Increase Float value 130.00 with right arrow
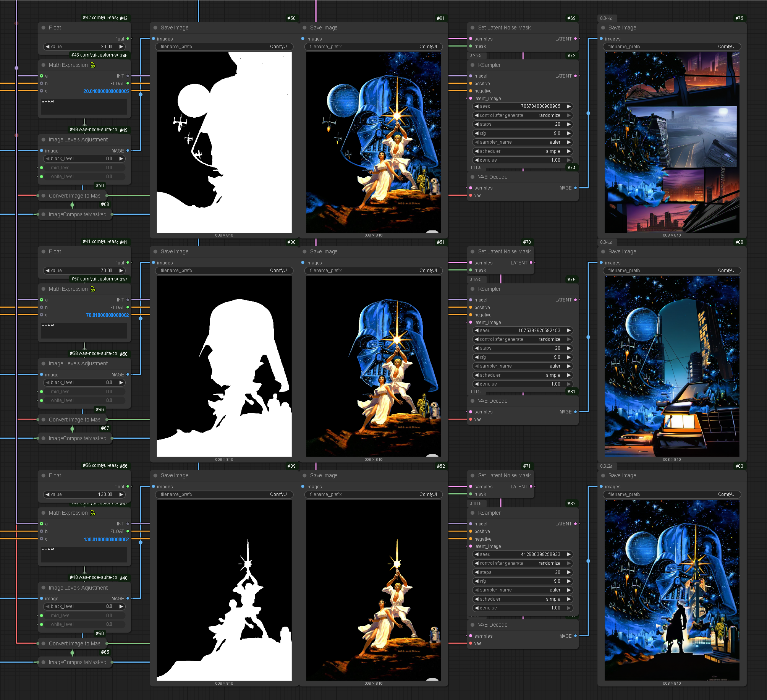 (121, 494)
